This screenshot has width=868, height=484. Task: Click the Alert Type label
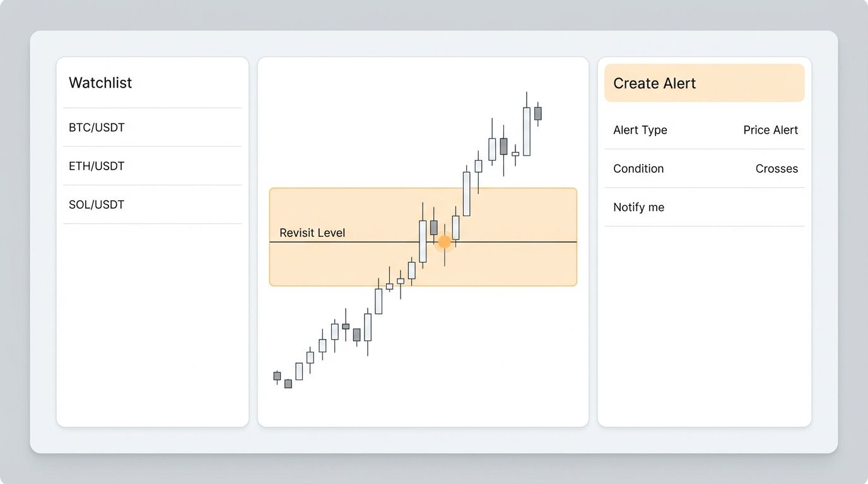(x=640, y=130)
